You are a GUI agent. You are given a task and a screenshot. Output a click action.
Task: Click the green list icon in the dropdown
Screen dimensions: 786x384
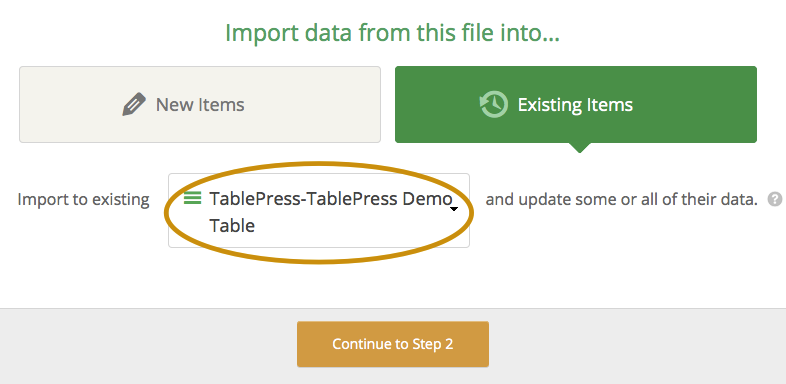click(192, 198)
